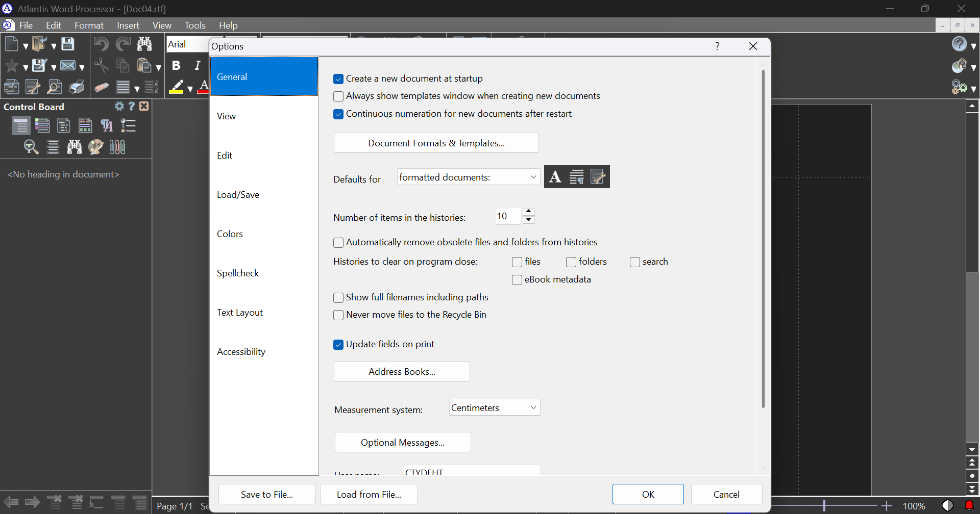Click the Save to File button

[x=267, y=495]
